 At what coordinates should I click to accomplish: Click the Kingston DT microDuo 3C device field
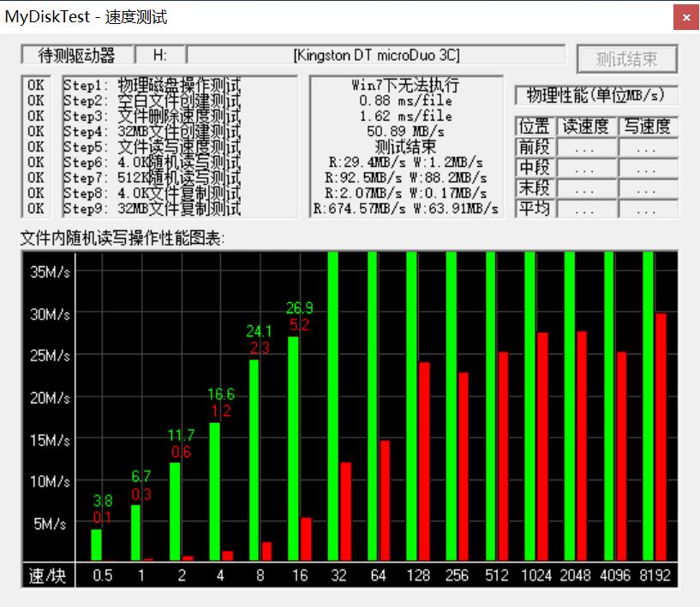coord(376,55)
